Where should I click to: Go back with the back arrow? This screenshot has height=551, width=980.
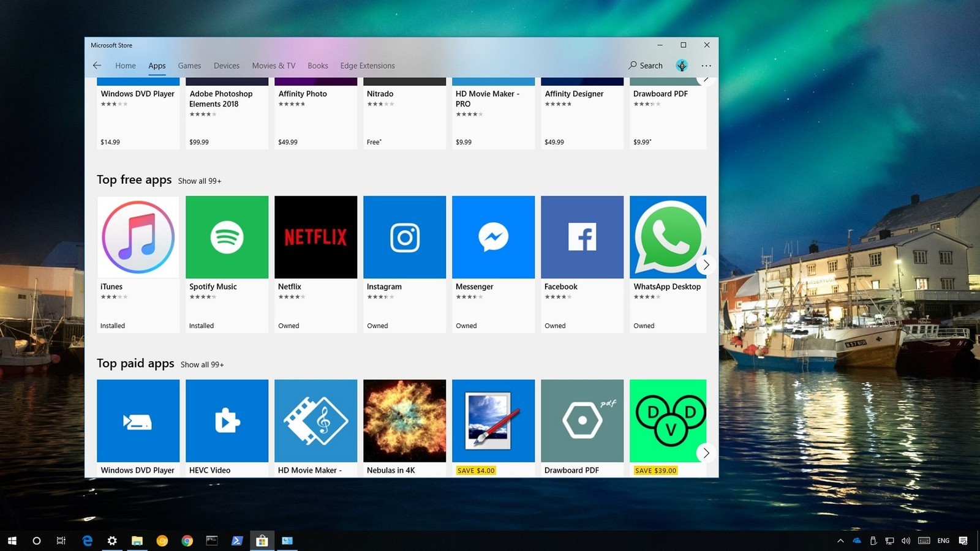(97, 66)
